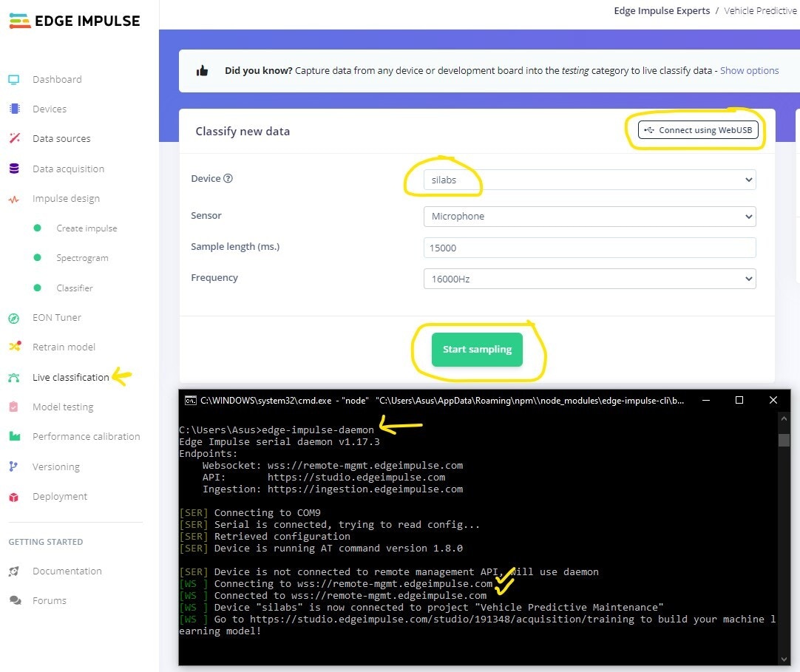Click the cmd window scrollbar down arrow
The image size is (800, 672).
click(784, 659)
